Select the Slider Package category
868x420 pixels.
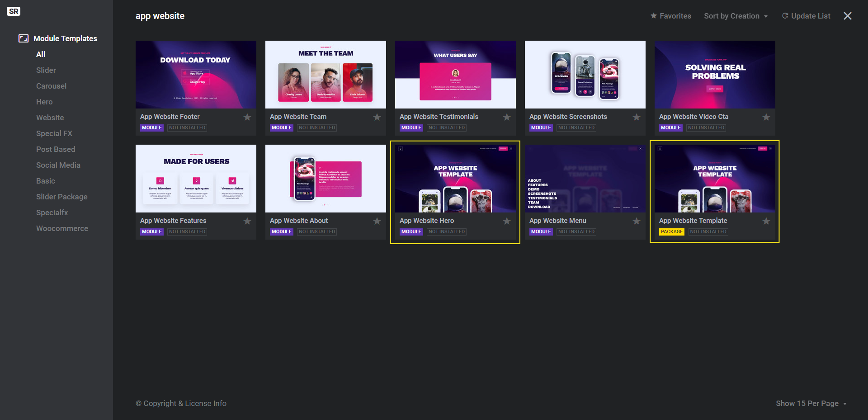[62, 197]
